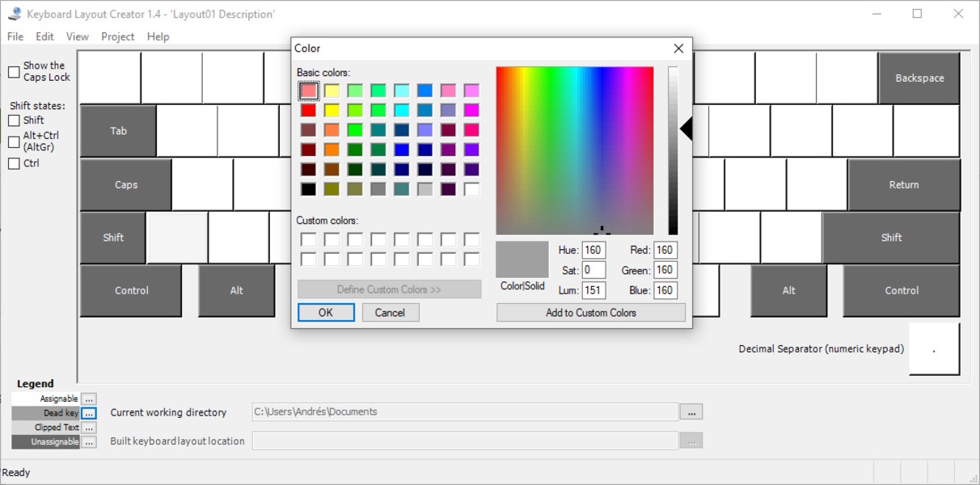Click the Hue value input field
Viewport: 980px width, 485px height.
[593, 251]
